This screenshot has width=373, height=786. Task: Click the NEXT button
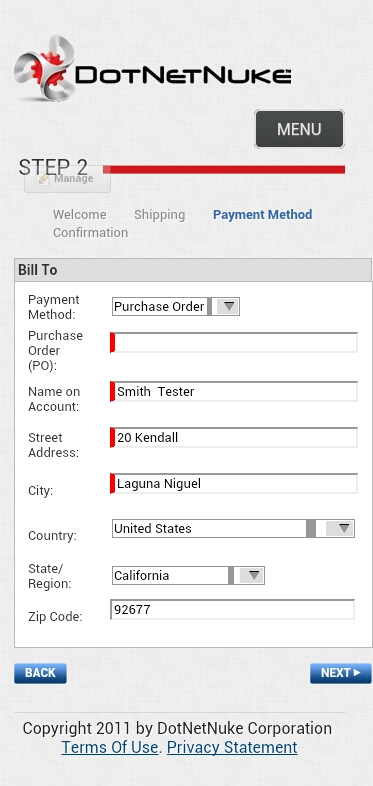pyautogui.click(x=341, y=673)
